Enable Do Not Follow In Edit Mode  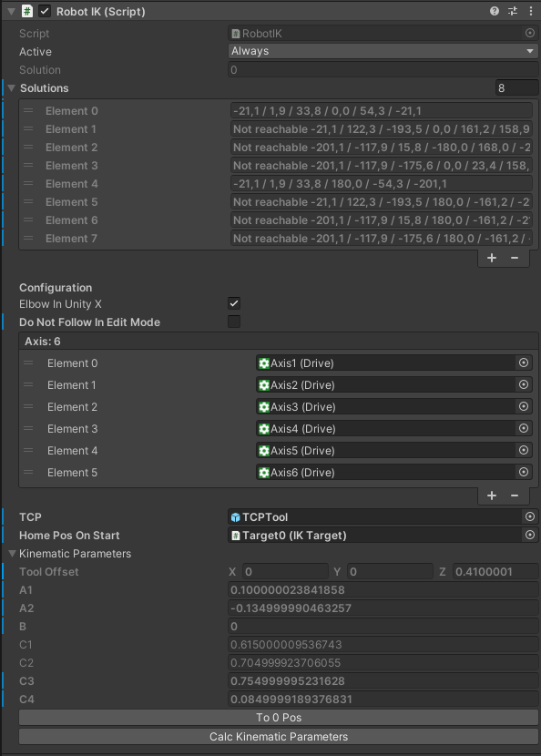click(233, 322)
